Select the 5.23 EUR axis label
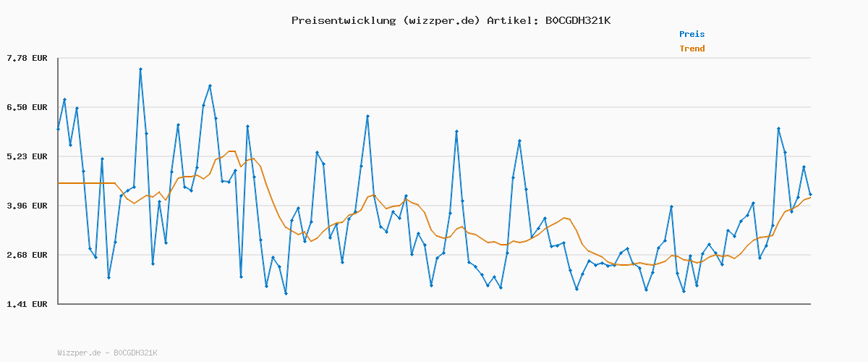This screenshot has height=362, width=868. click(27, 156)
